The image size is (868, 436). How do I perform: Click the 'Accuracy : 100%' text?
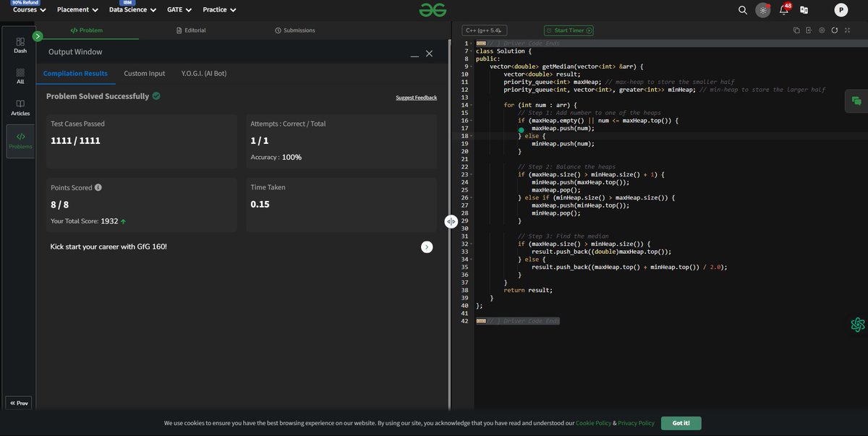point(276,157)
